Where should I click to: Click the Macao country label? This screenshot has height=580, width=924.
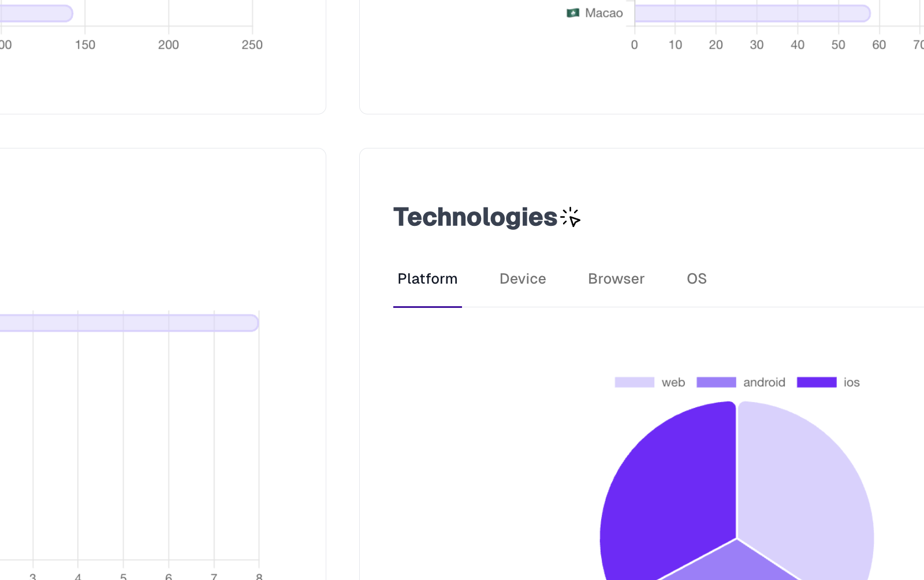tap(603, 13)
